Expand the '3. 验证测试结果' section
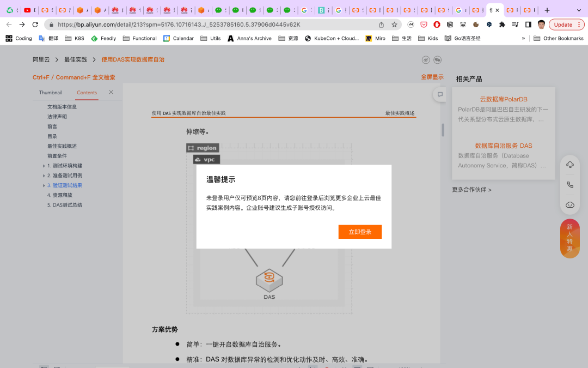 click(x=44, y=185)
